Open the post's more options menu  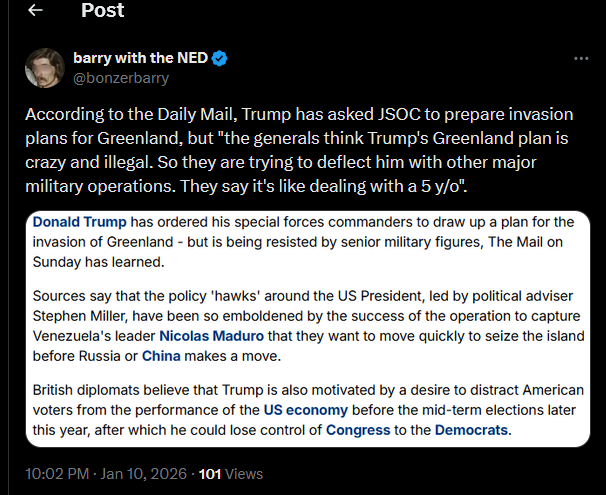(581, 59)
